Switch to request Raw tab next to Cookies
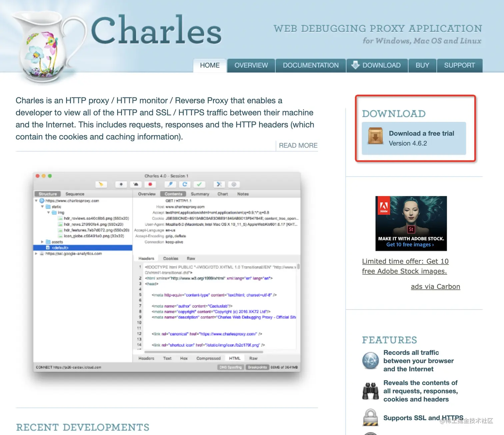This screenshot has height=435, width=504. tap(191, 259)
